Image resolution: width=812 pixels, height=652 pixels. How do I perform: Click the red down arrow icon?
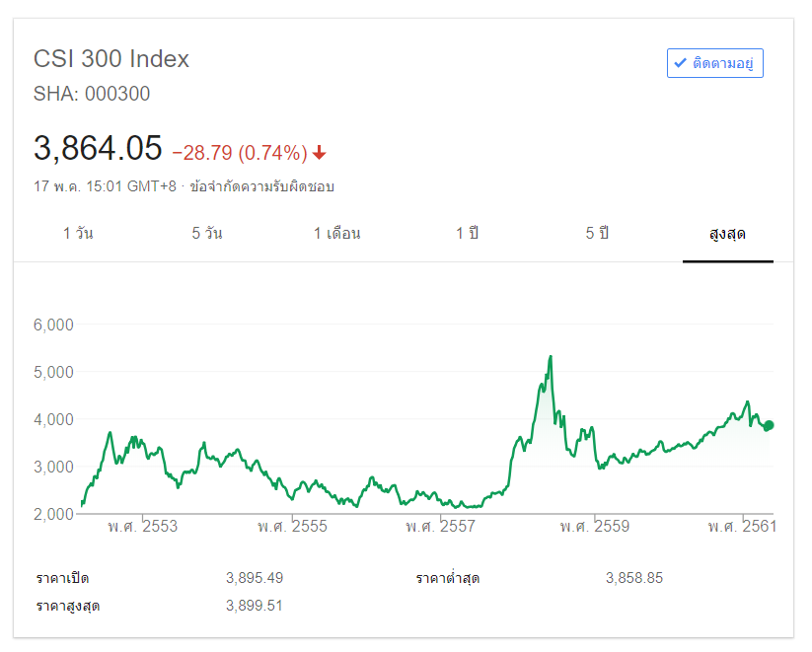click(x=320, y=153)
